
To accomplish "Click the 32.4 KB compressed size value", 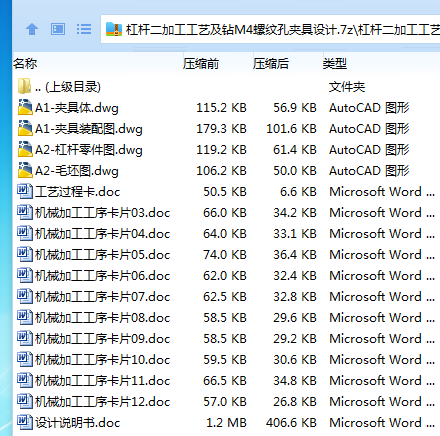I will coord(295,276).
